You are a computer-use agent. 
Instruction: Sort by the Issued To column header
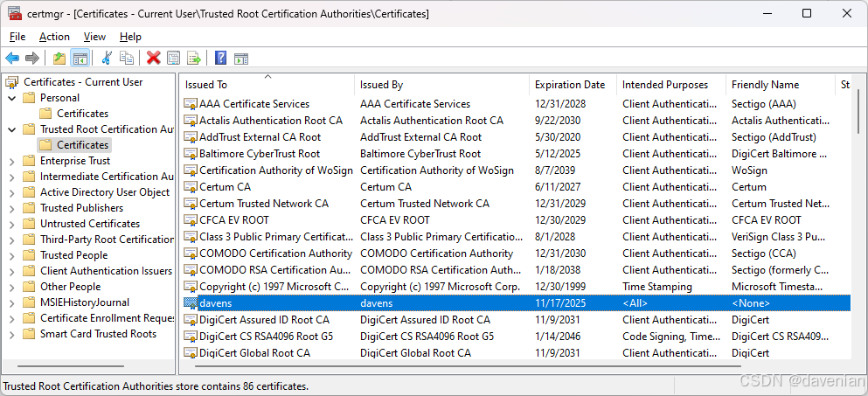[267, 84]
